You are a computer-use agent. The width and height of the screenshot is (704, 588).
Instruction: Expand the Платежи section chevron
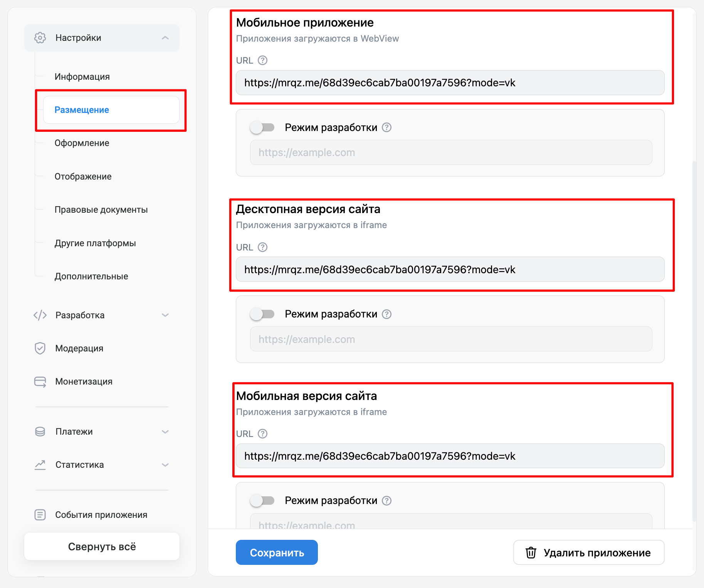165,432
